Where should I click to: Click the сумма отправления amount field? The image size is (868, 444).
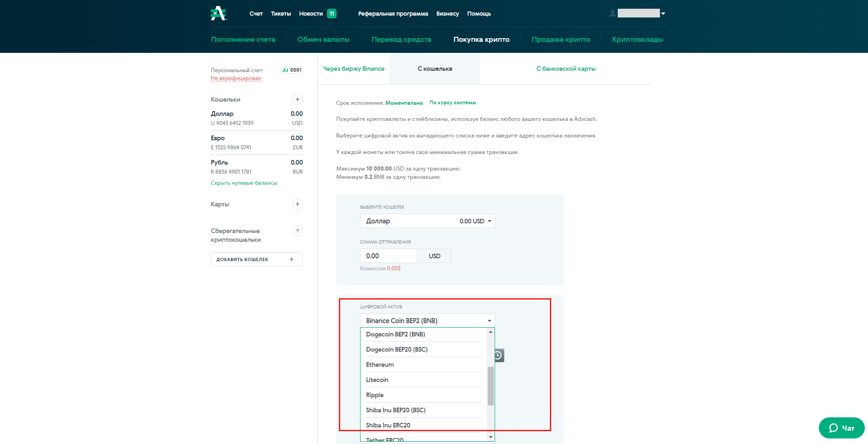click(389, 256)
